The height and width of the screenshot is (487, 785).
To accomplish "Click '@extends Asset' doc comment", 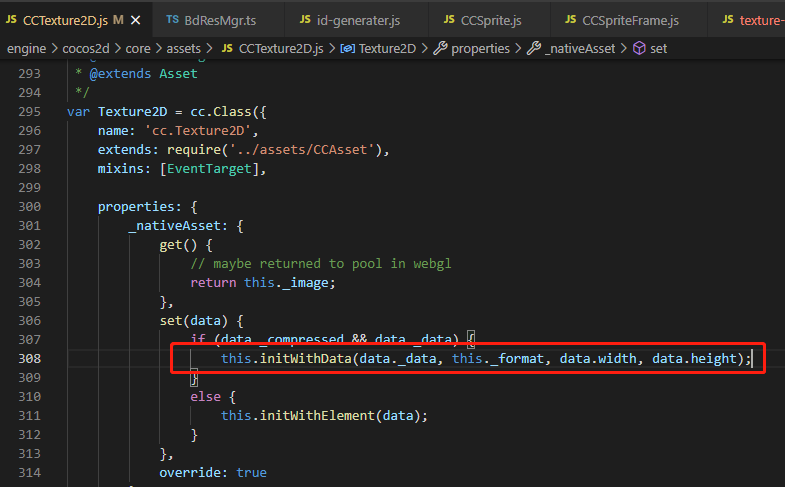I will point(143,74).
